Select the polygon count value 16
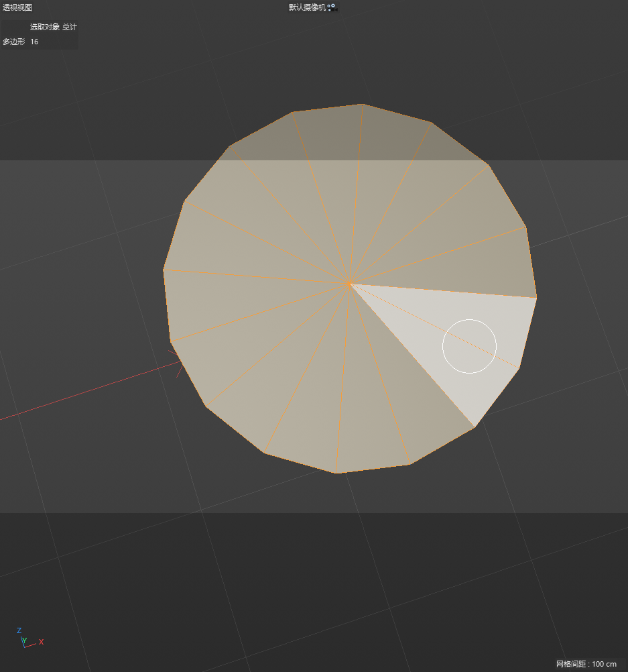 click(x=34, y=42)
